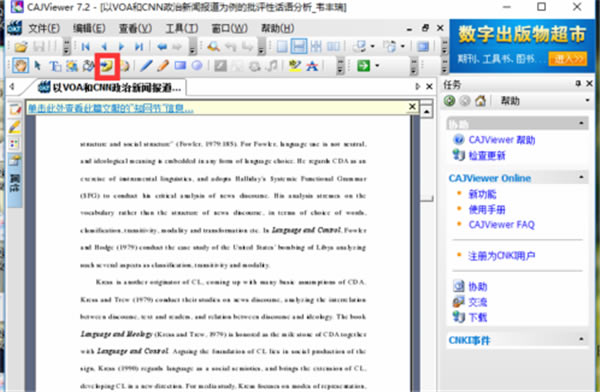
Task: Select the blue line drawing tool
Action: 146,66
